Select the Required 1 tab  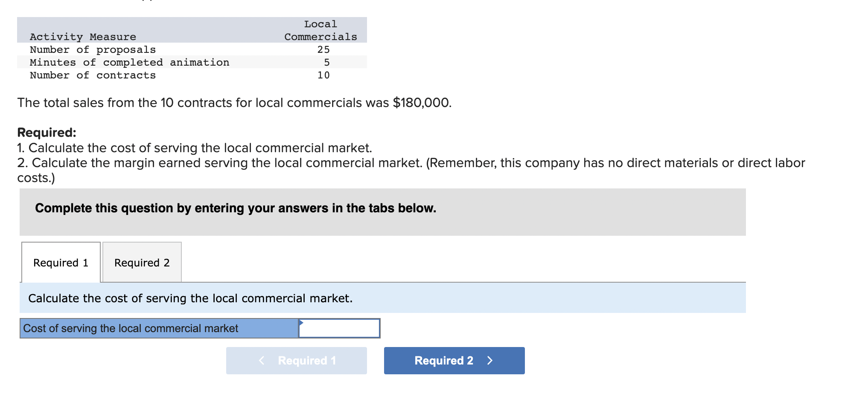click(61, 263)
